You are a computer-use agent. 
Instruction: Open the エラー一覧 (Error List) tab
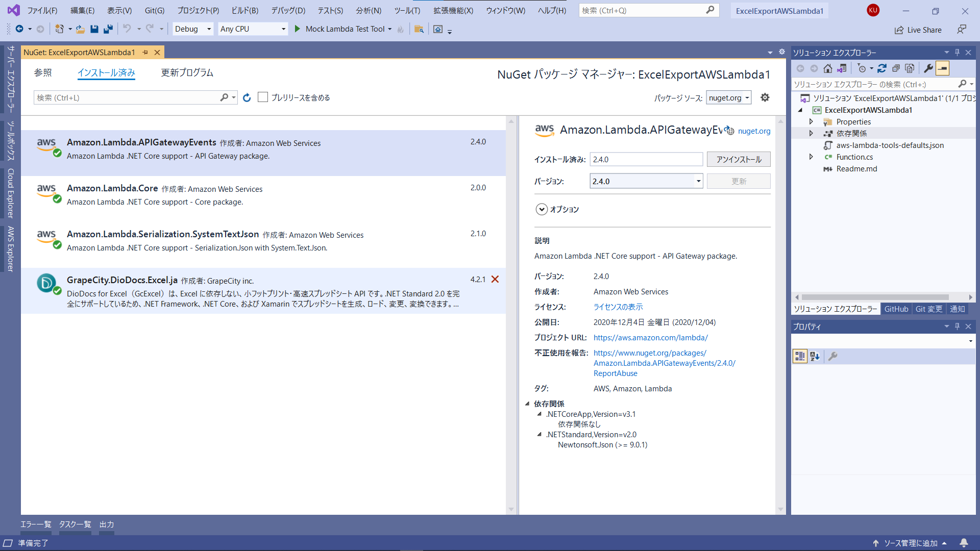click(x=36, y=524)
